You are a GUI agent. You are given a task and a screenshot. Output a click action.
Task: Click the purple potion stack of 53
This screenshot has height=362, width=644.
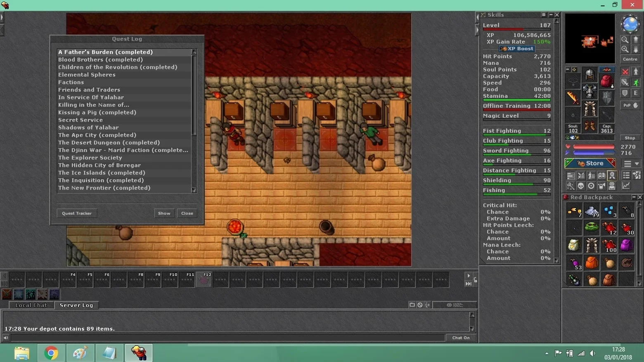574,263
